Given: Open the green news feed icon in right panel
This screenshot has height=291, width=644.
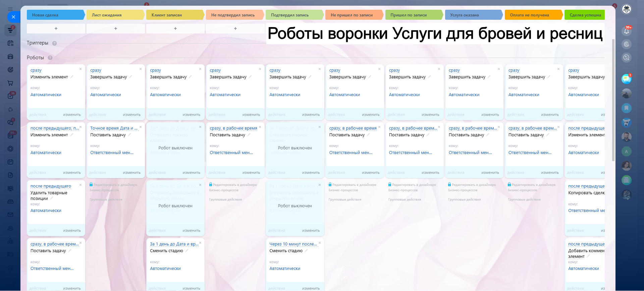Looking at the screenshot, I should [626, 180].
